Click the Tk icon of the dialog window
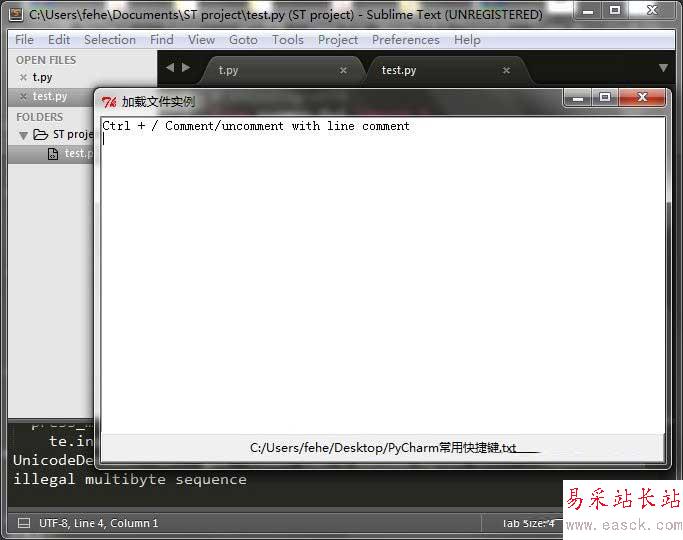Viewport: 683px width, 540px height. [x=109, y=102]
